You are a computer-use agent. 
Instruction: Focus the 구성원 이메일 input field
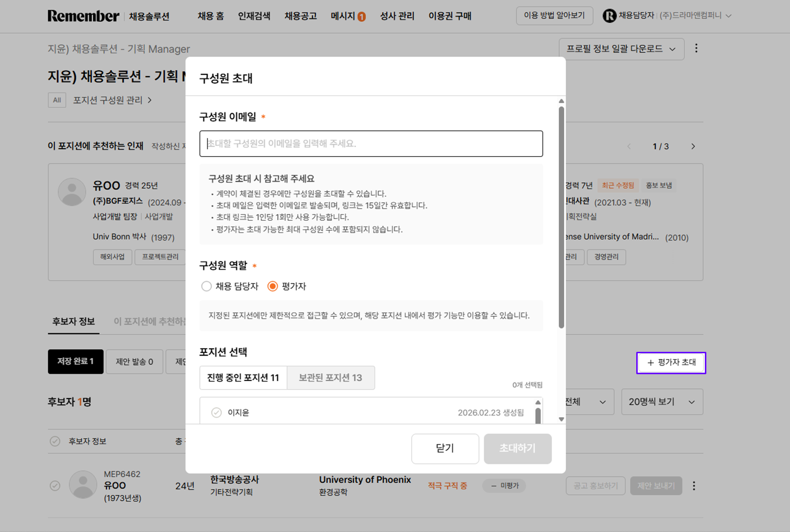(x=371, y=144)
